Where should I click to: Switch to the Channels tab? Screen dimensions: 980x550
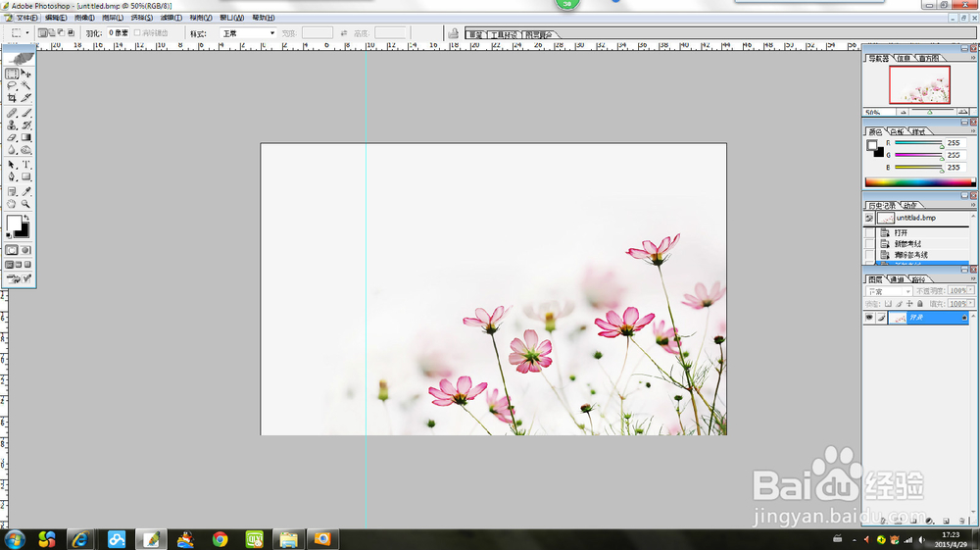pyautogui.click(x=897, y=279)
